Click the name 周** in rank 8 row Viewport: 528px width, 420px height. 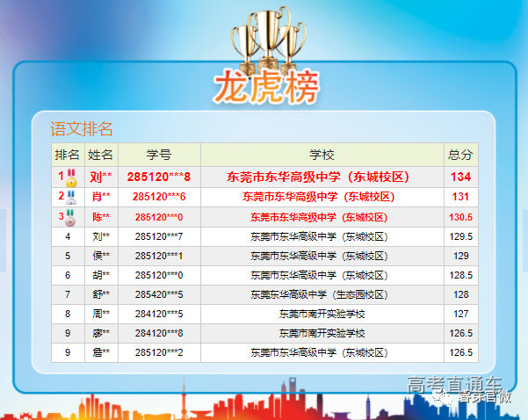(101, 314)
